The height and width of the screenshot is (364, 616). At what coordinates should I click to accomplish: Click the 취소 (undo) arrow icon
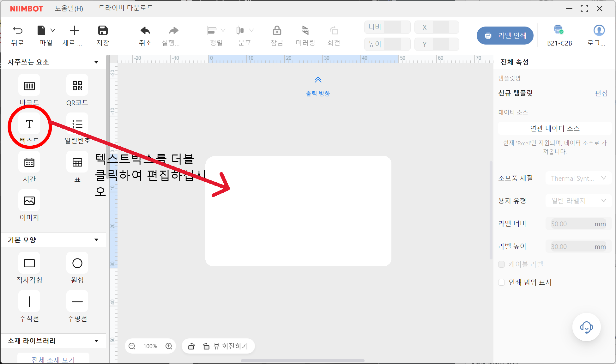click(x=145, y=31)
